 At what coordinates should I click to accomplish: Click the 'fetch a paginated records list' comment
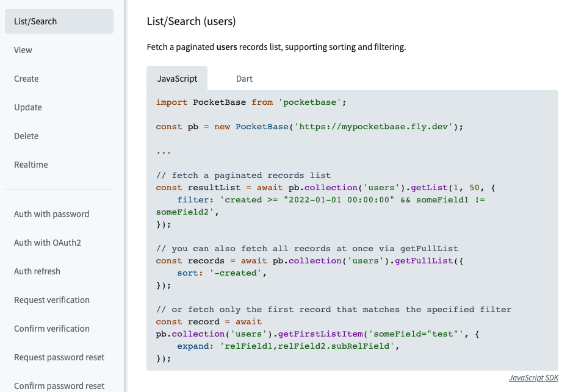point(243,176)
